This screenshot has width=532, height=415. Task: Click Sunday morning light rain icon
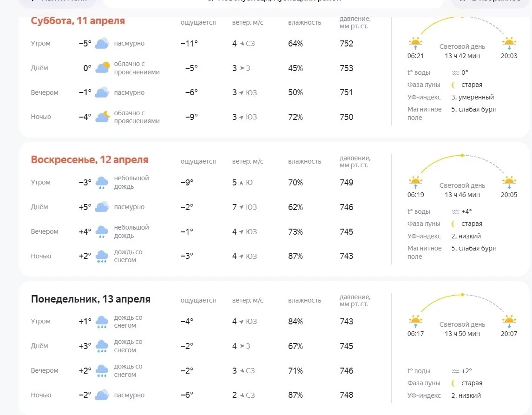point(102,183)
